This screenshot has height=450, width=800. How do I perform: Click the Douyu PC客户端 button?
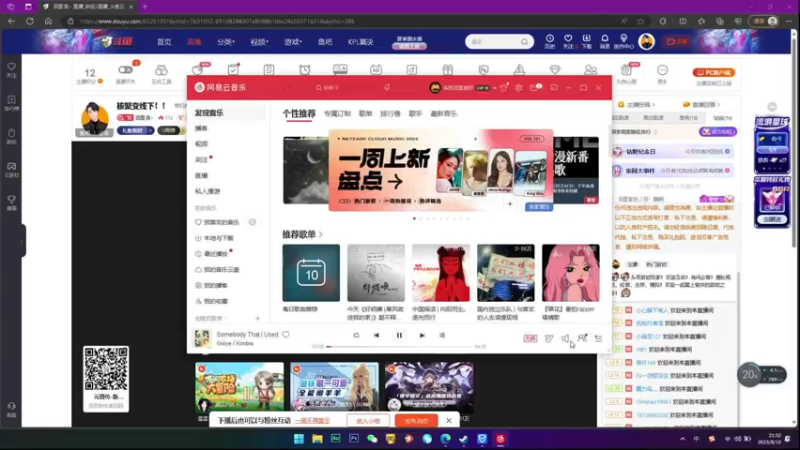(713, 72)
